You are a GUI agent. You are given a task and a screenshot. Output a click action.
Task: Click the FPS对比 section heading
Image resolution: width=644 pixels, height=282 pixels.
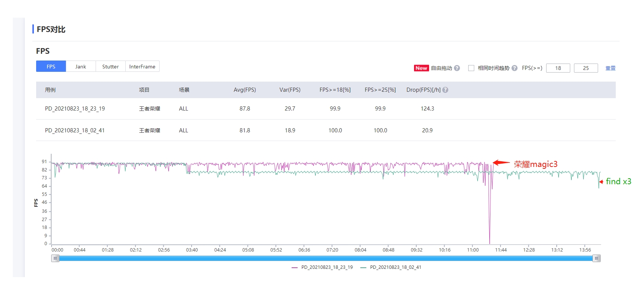pos(51,29)
